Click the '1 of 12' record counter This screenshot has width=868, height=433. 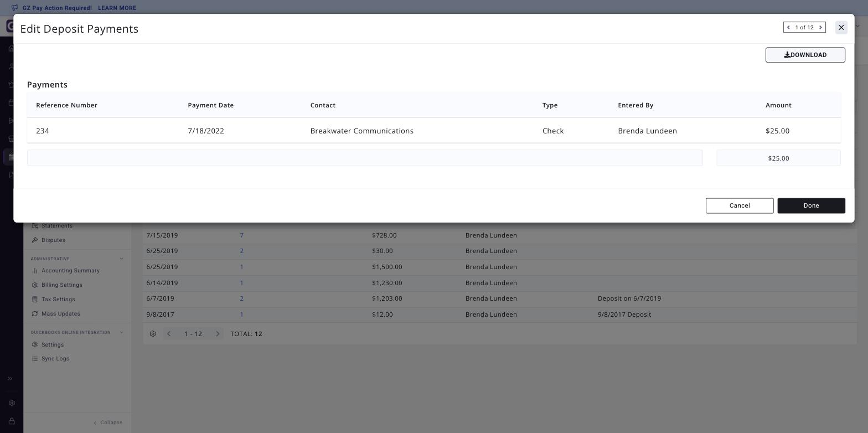point(804,28)
